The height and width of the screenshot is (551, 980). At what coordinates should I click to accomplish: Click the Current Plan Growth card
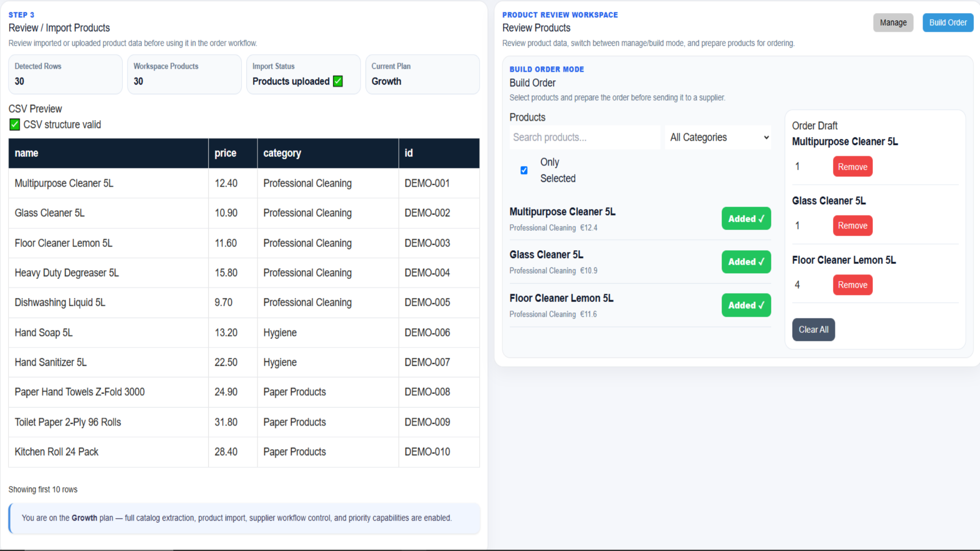click(x=423, y=74)
